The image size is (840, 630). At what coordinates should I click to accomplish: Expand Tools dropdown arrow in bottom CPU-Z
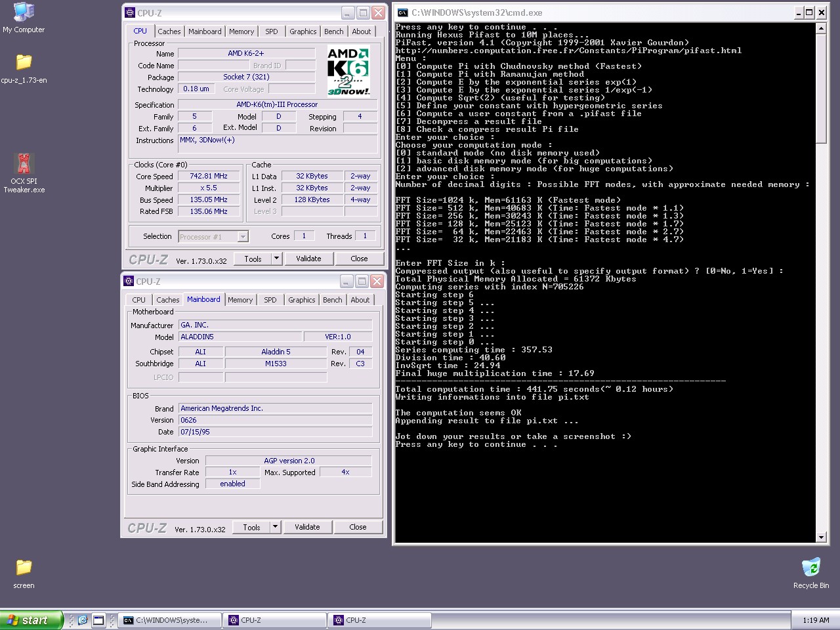[x=275, y=527]
